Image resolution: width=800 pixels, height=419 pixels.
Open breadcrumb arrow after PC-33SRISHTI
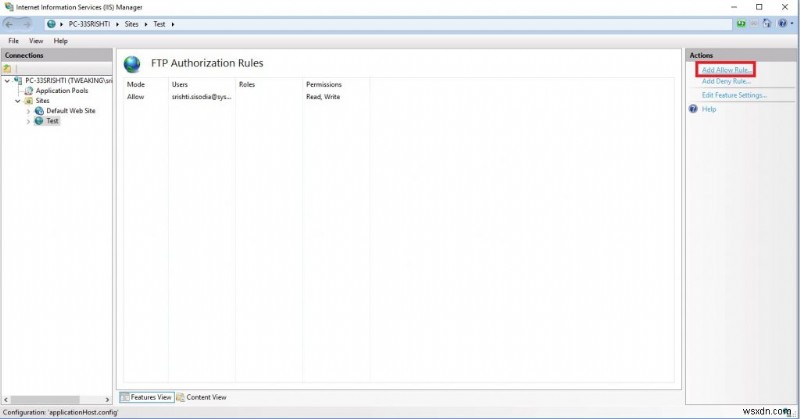[117, 24]
